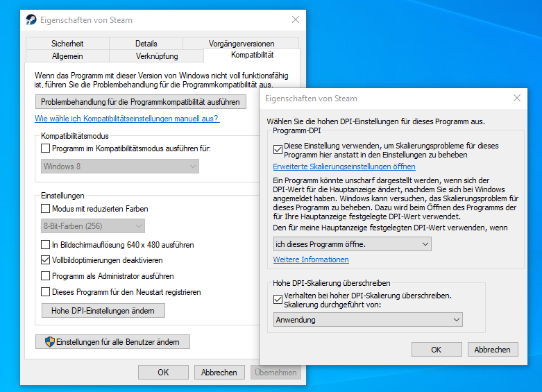
Task: Click OK in the main properties window
Action: coord(163,373)
